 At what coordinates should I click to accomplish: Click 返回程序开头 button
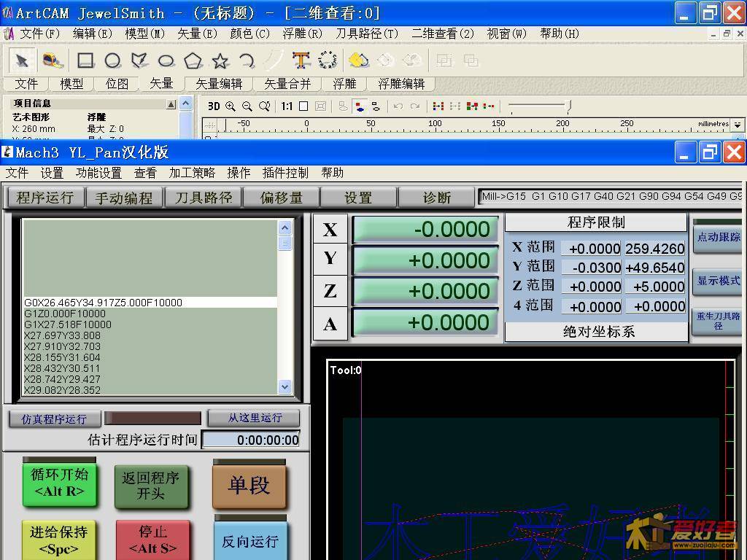point(150,486)
